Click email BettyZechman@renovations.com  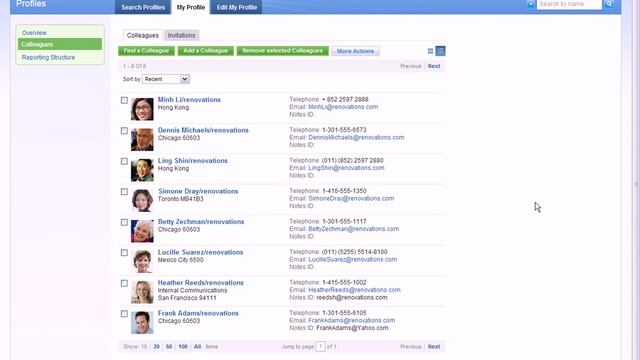[x=353, y=229]
